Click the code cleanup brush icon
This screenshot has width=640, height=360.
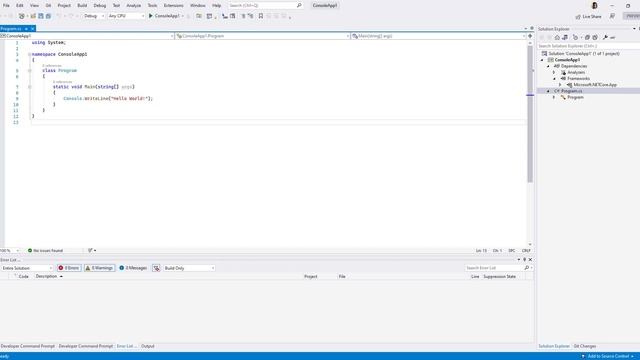coord(90,251)
